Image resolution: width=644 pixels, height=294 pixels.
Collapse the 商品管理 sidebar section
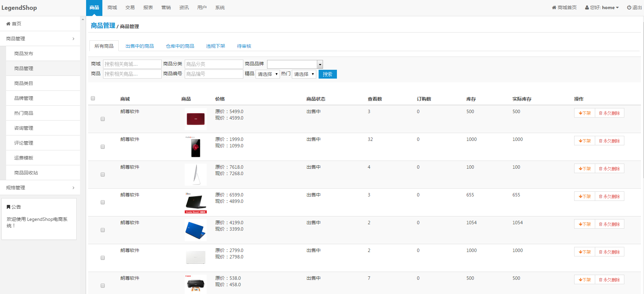coord(40,39)
